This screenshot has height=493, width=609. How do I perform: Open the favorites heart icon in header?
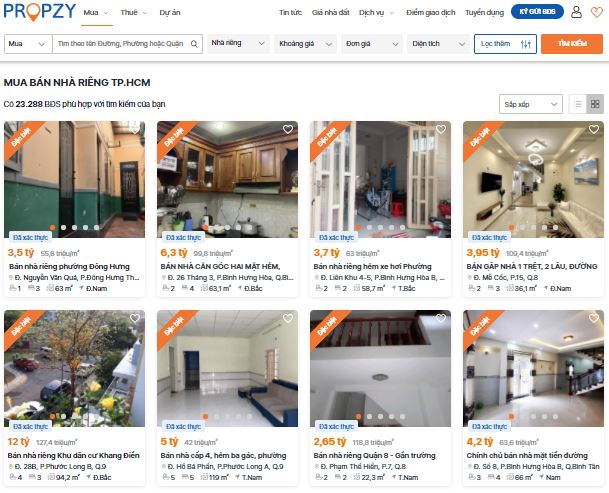pos(597,12)
